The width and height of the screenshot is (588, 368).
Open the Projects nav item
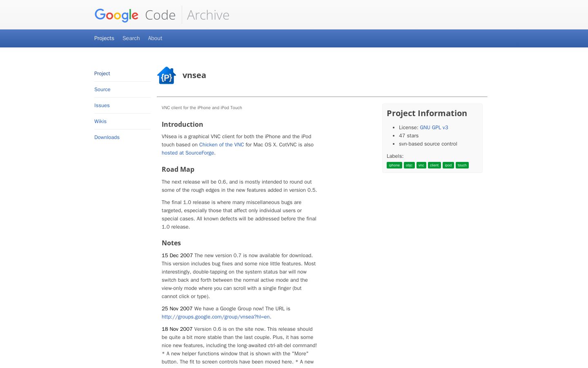pos(104,38)
